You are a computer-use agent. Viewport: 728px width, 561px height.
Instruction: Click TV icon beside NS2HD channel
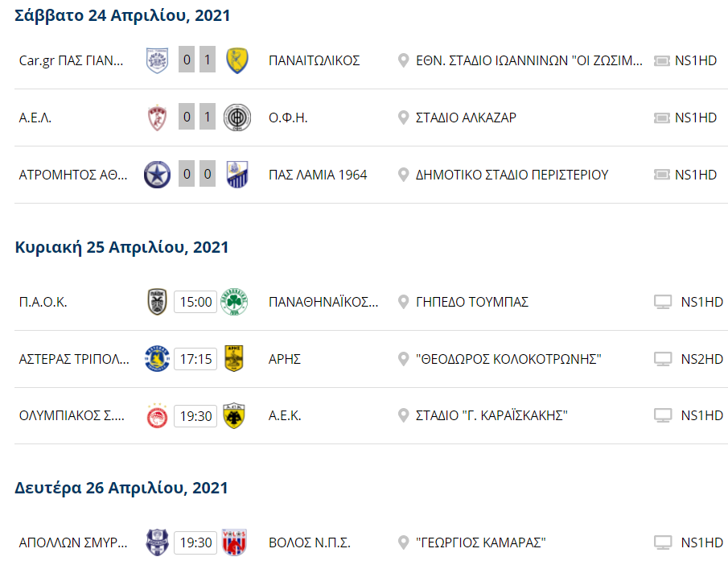point(663,359)
